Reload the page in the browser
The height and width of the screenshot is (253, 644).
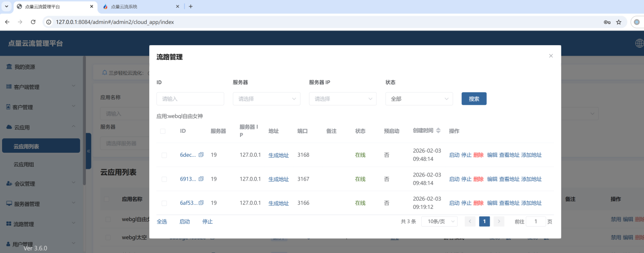pos(33,22)
